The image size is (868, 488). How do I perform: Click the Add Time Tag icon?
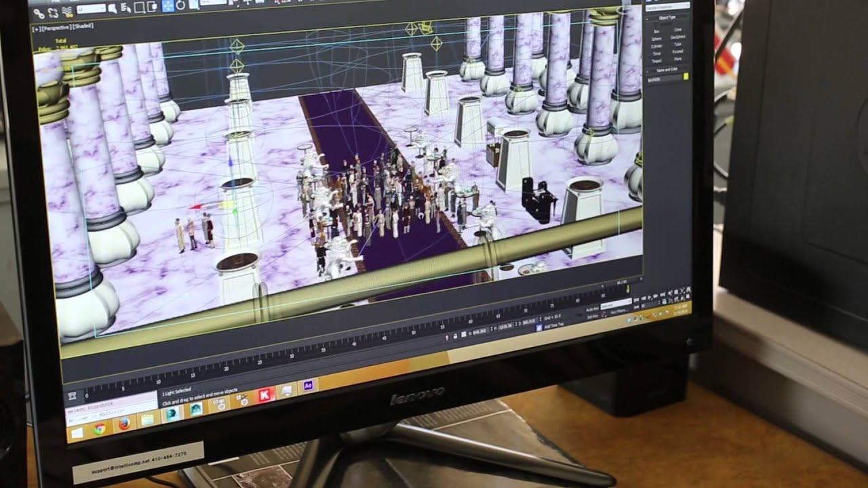coord(539,327)
